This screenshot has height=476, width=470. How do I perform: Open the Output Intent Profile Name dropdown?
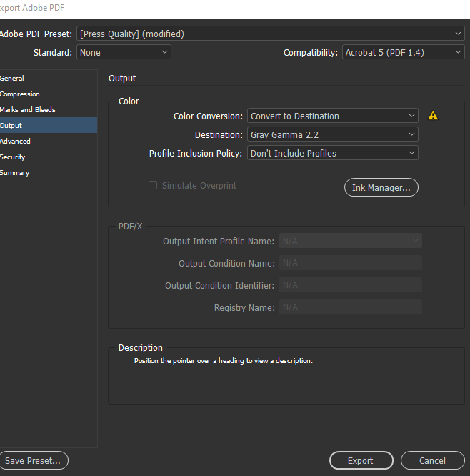351,241
